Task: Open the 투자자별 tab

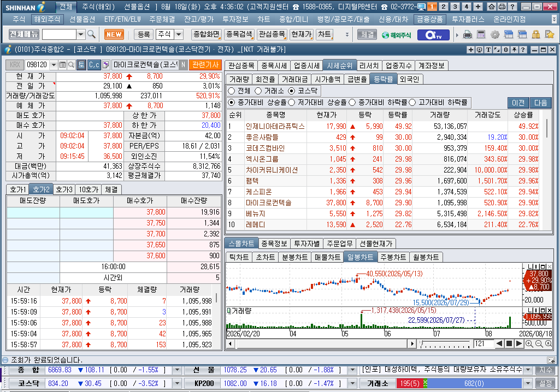Action: coord(307,243)
